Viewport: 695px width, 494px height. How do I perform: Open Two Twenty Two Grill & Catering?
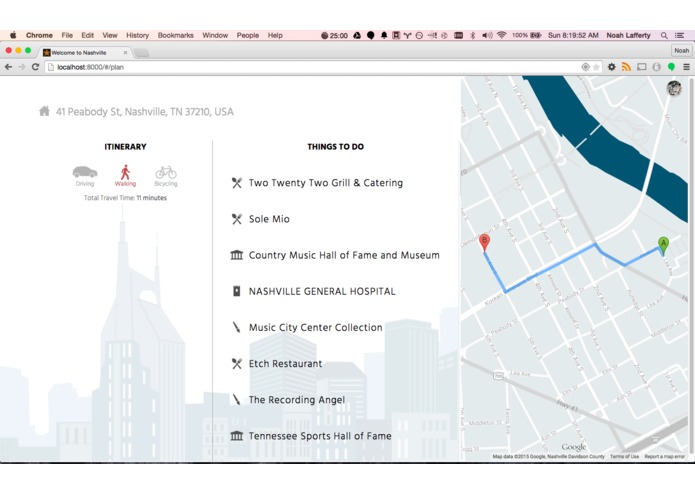(x=326, y=183)
